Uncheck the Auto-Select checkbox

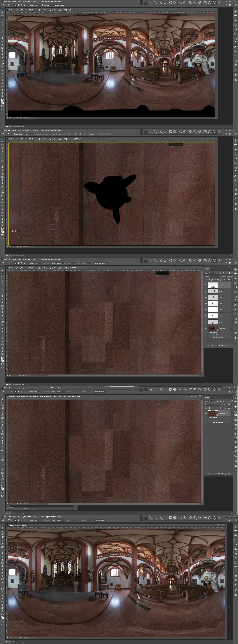click(x=14, y=134)
